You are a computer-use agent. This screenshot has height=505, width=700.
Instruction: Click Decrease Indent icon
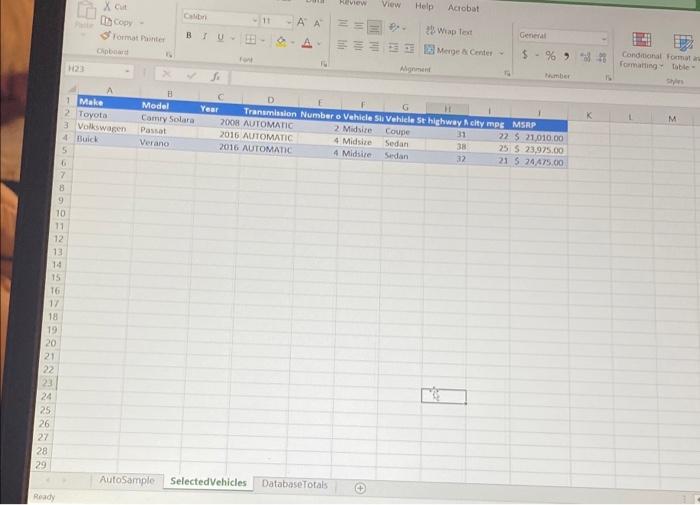pyautogui.click(x=393, y=48)
